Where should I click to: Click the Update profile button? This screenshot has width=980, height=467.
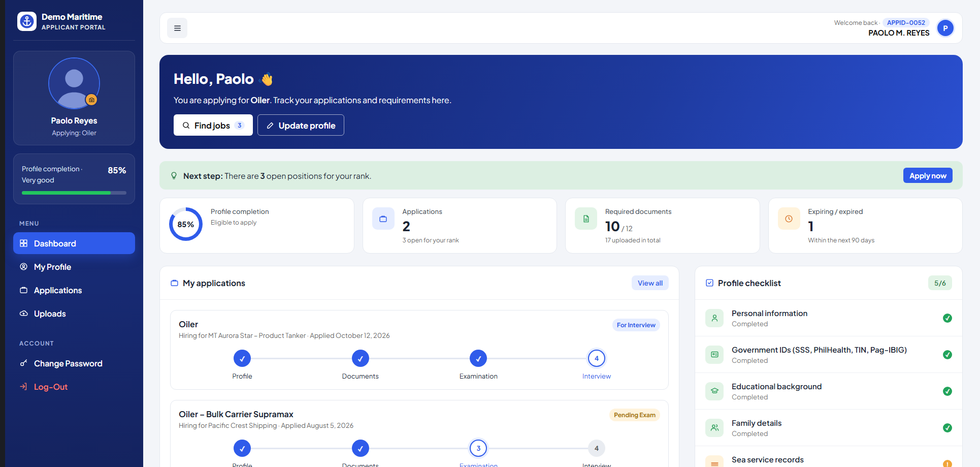coord(301,125)
